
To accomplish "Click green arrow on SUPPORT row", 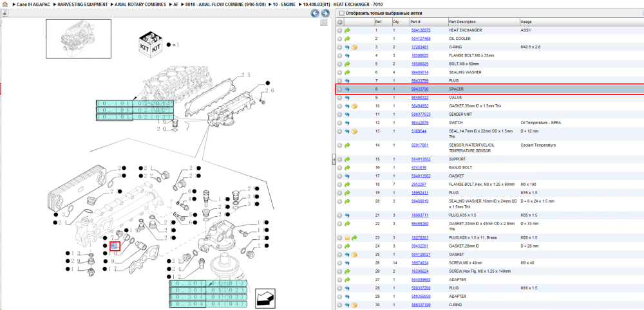I will click(347, 159).
